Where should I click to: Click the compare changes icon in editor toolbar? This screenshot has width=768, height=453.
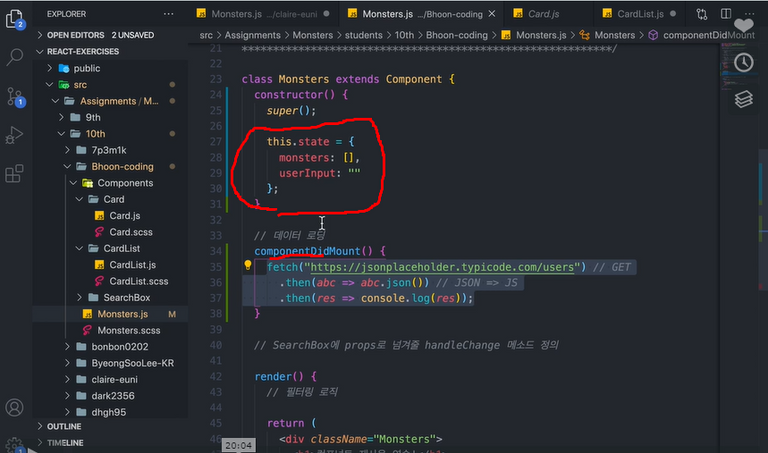[x=701, y=14]
